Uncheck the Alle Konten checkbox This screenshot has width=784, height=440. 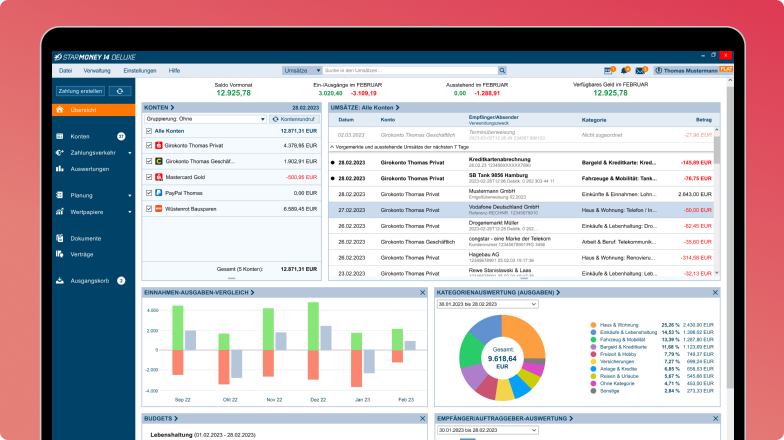tap(149, 130)
